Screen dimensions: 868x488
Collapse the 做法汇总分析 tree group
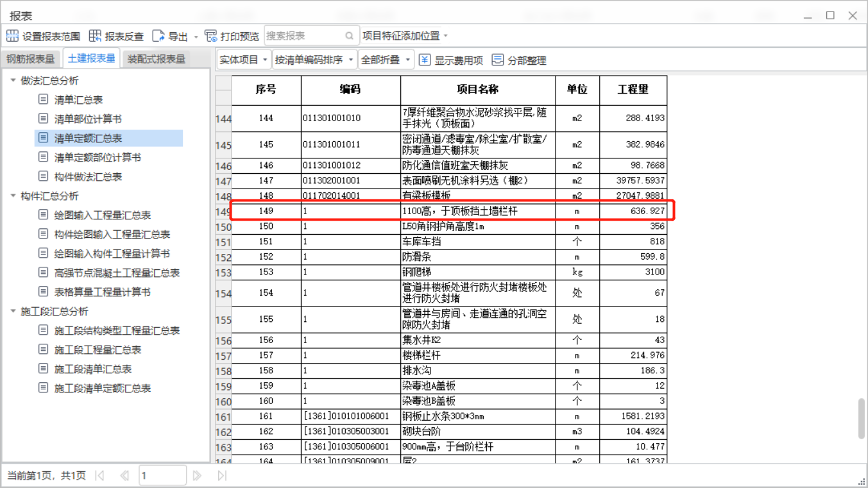pyautogui.click(x=13, y=80)
